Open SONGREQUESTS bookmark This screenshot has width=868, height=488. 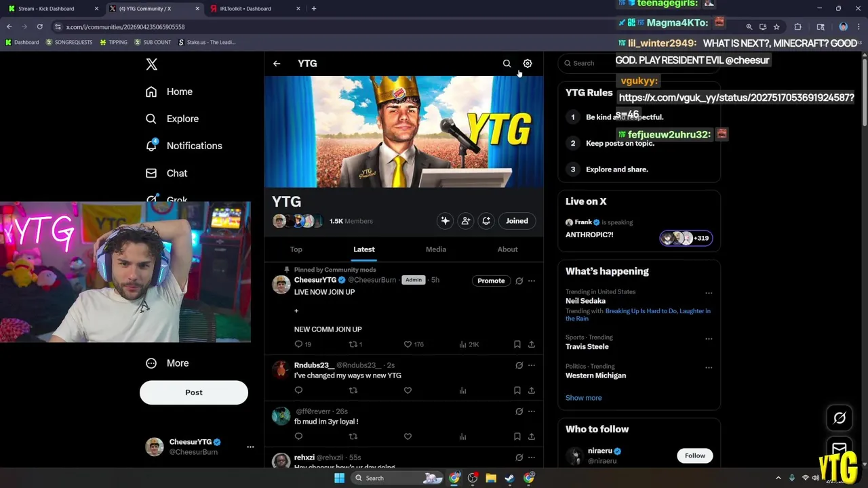pyautogui.click(x=69, y=42)
